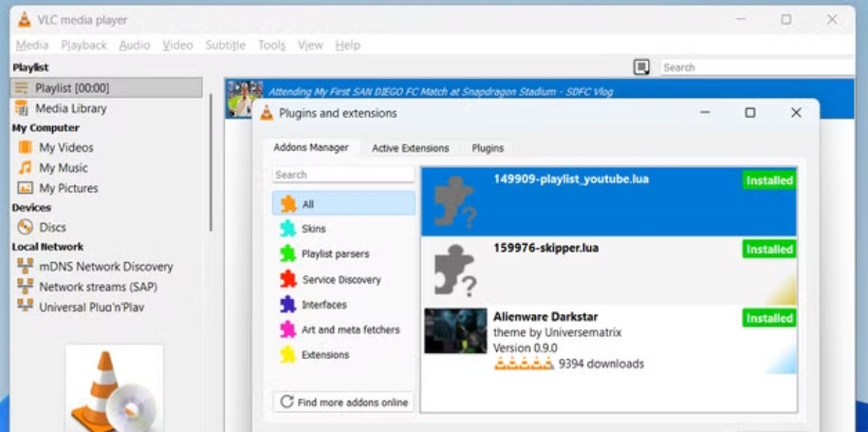
Task: Toggle the playlist view mode icon
Action: 641,67
